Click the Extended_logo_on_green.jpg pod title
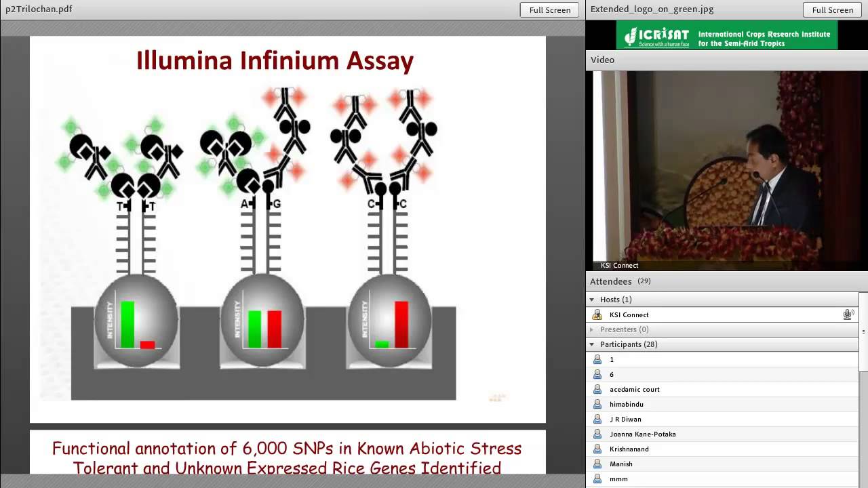Image resolution: width=868 pixels, height=488 pixels. [652, 9]
